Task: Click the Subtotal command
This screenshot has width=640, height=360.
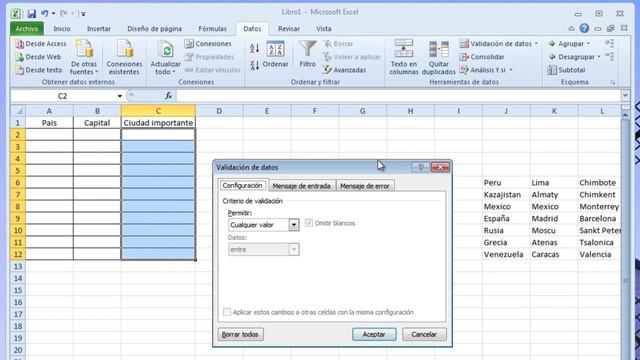Action: click(x=567, y=70)
